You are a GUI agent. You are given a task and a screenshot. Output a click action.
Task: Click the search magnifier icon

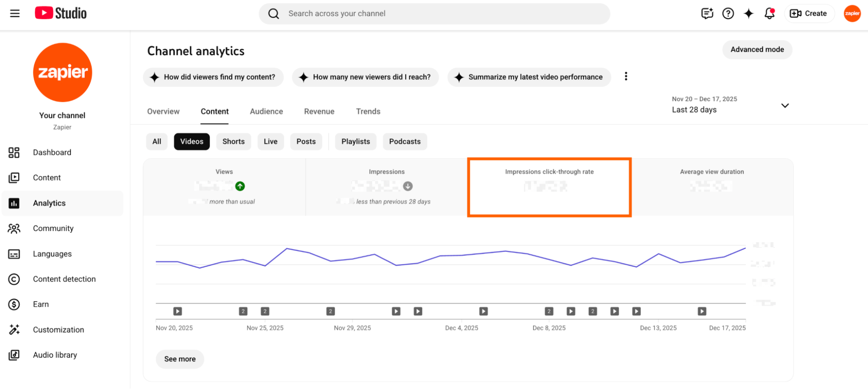click(x=274, y=14)
